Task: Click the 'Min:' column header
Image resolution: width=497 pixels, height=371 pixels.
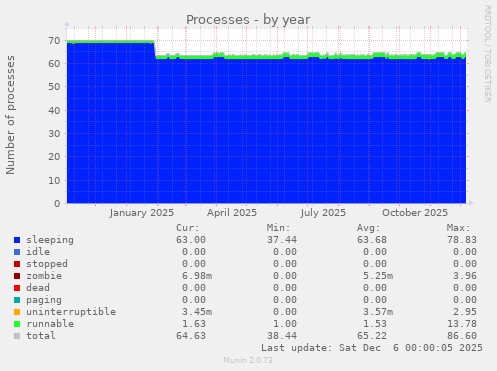Action: tap(278, 228)
